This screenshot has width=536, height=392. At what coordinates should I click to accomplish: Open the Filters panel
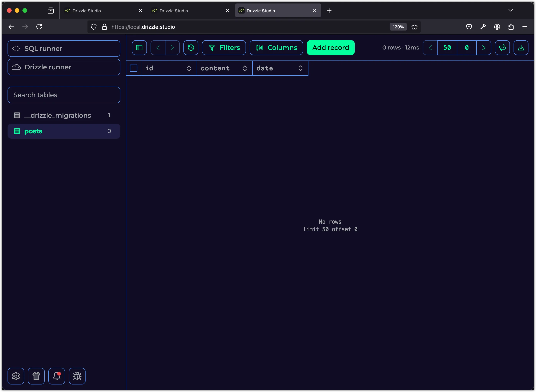[224, 48]
